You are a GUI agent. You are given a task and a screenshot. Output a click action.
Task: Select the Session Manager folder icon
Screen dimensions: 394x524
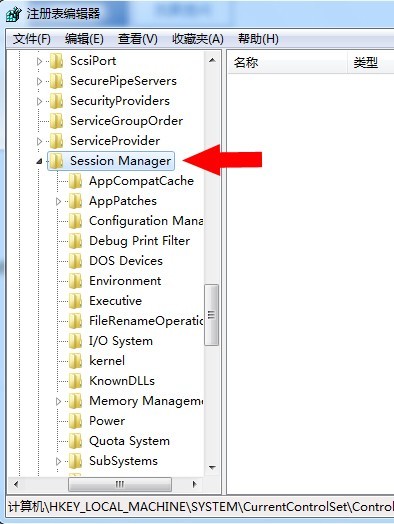[x=56, y=161]
